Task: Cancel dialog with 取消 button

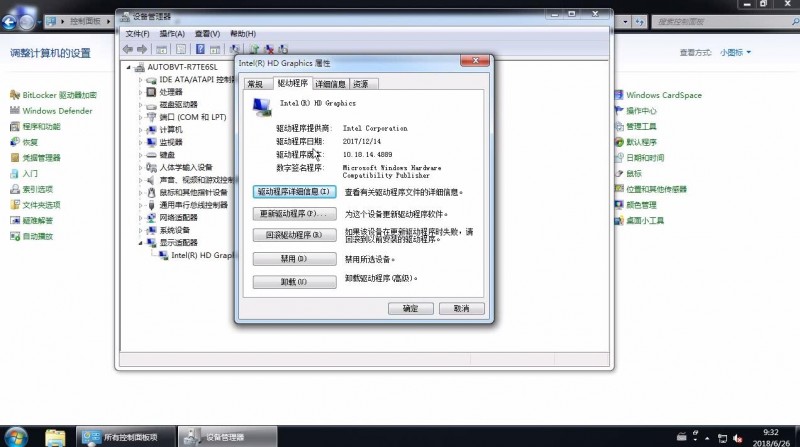Action: coord(462,308)
